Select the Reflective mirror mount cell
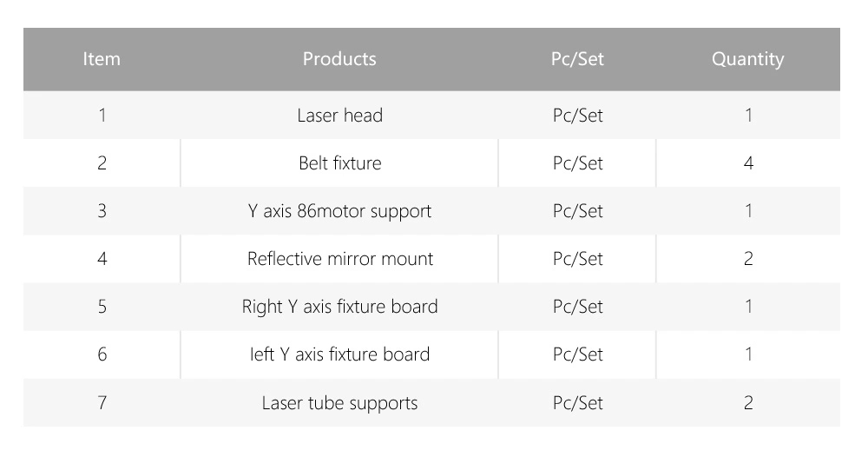The width and height of the screenshot is (868, 457). pos(339,258)
